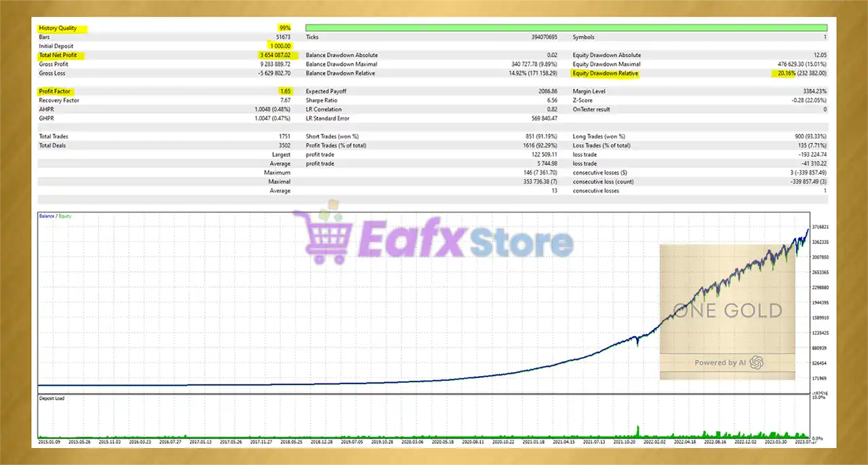Click the Initial Deposit value 1 000.00
Image resolution: width=868 pixels, height=465 pixels.
click(280, 45)
